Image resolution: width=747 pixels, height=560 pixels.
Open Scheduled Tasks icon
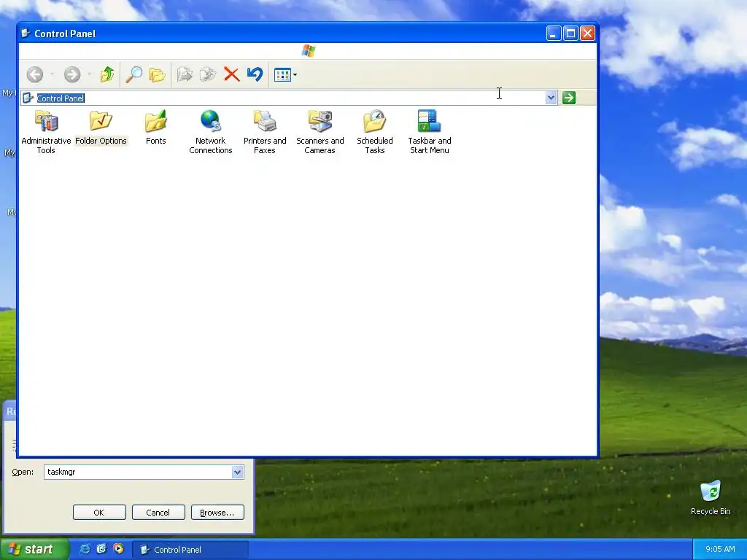[375, 132]
